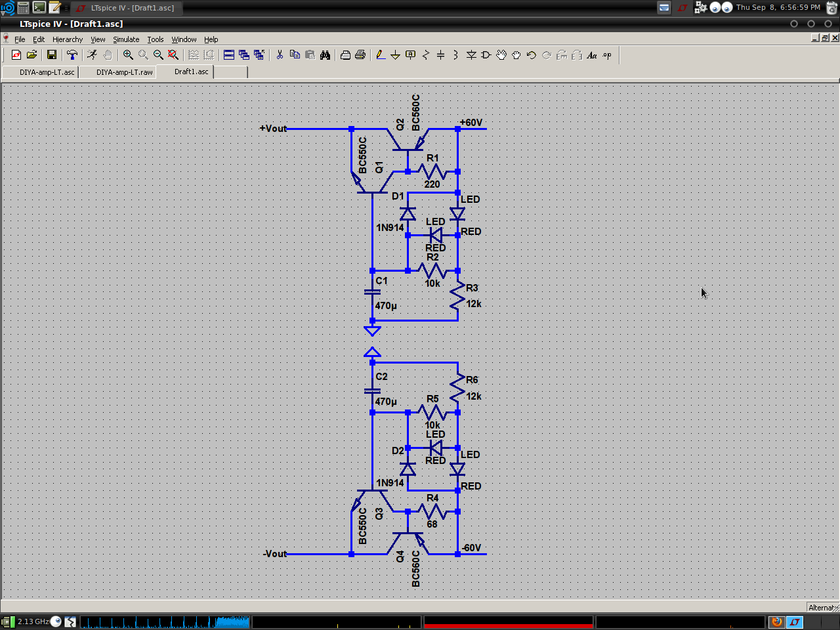Click the Q2 transistor label
Image resolution: width=840 pixels, height=630 pixels.
pyautogui.click(x=400, y=124)
